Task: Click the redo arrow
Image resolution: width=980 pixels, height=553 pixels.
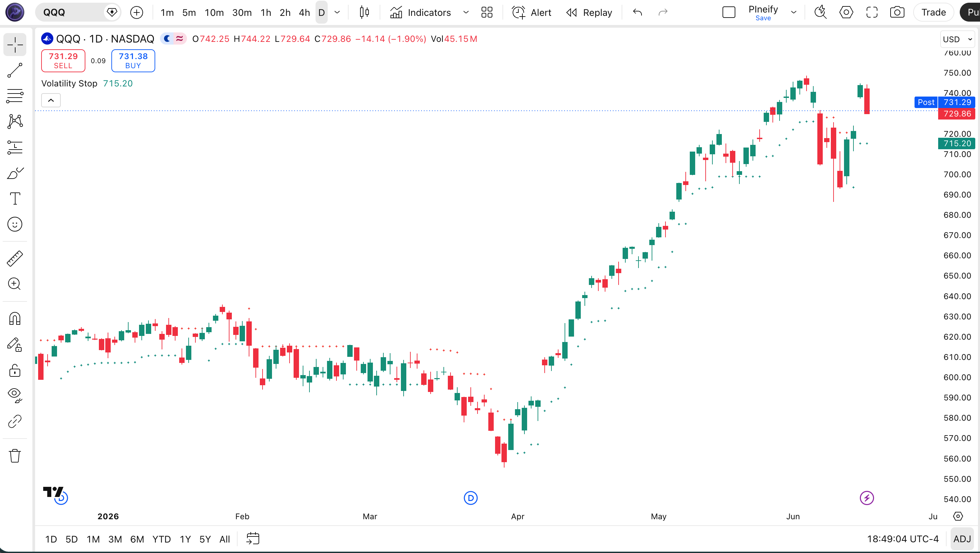Action: 663,12
